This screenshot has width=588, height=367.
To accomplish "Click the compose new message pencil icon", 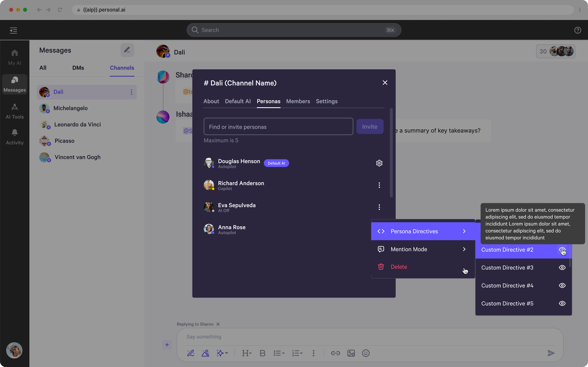I will coord(127,50).
